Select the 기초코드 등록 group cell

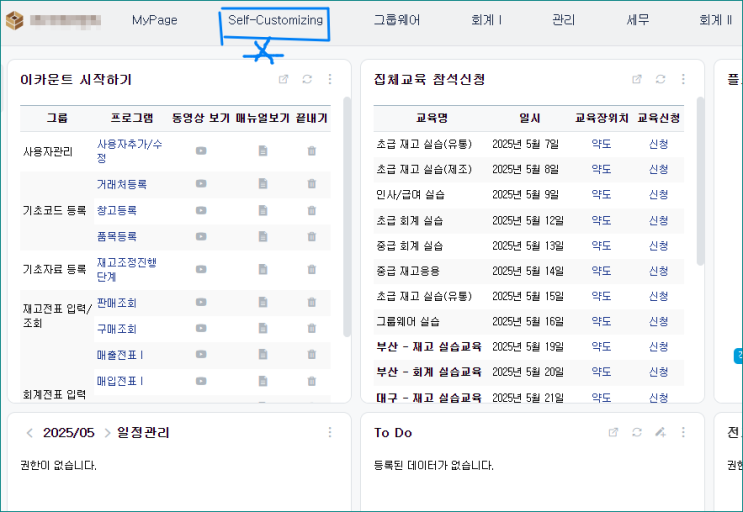[x=54, y=210]
